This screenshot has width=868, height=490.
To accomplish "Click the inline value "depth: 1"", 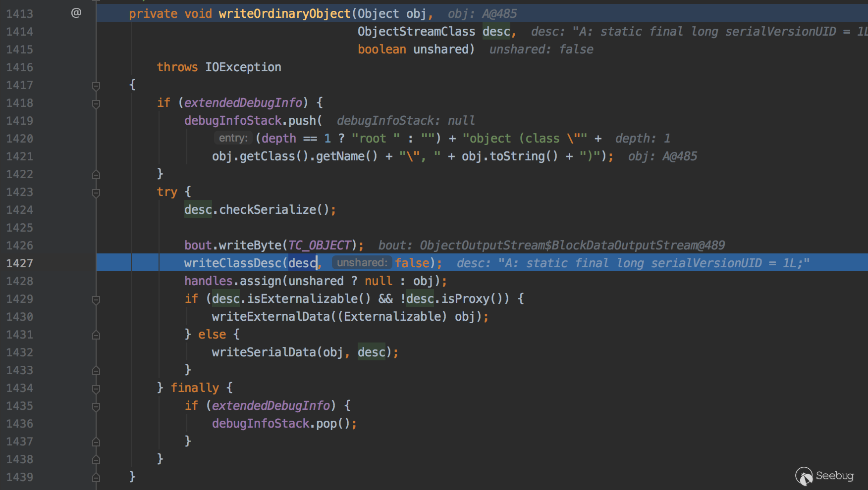I will (643, 138).
